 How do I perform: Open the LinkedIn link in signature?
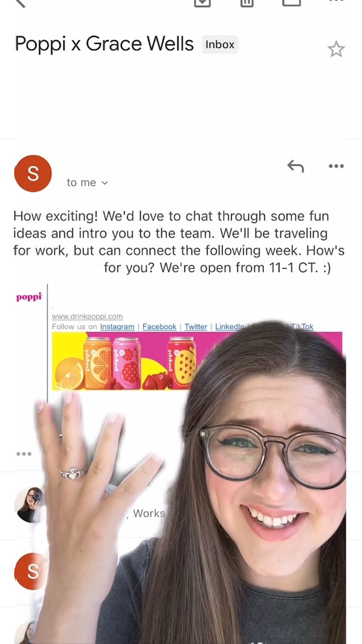(x=230, y=327)
